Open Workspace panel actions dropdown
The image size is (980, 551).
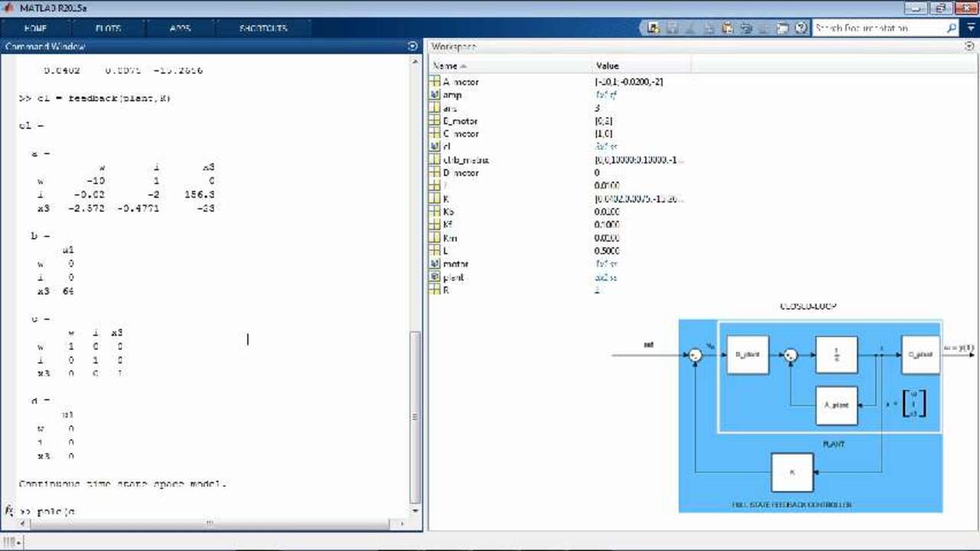tap(970, 47)
